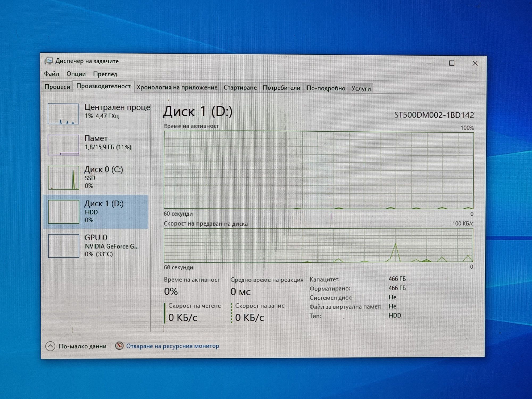
Task: Click the Файл за виртуална памет Не value
Action: point(392,306)
